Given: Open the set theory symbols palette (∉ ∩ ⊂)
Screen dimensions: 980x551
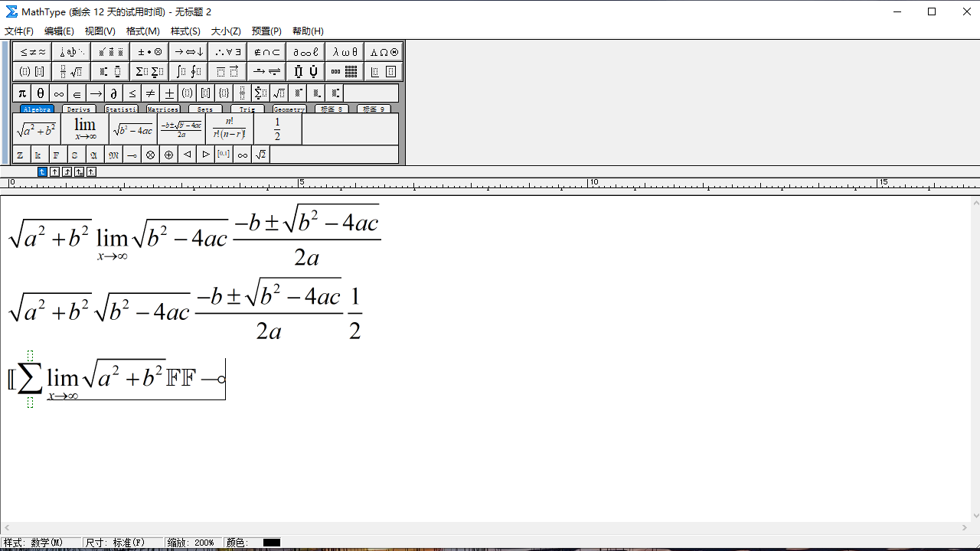Looking at the screenshot, I should 266,52.
